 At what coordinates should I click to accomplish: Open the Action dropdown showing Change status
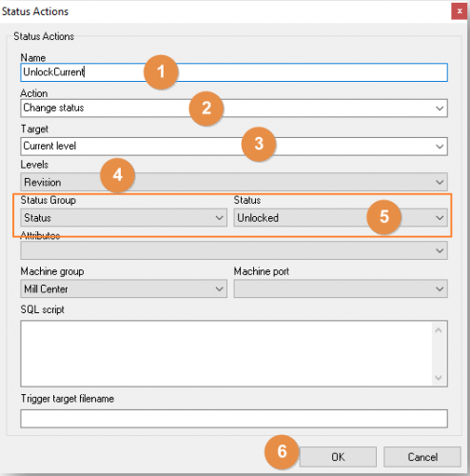coord(234,109)
